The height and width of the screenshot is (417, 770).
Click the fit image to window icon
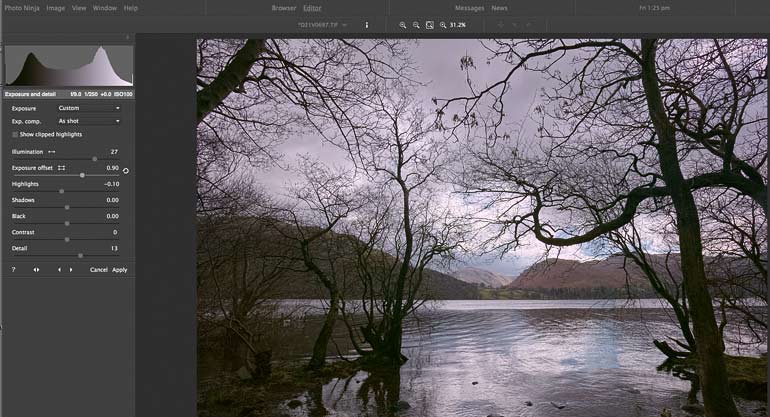tap(430, 25)
